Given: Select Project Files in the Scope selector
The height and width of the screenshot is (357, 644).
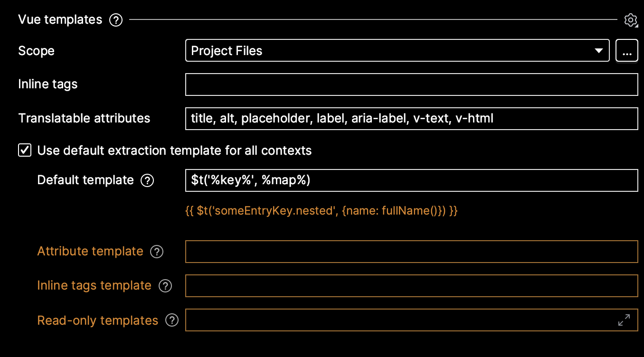Looking at the screenshot, I should click(397, 50).
